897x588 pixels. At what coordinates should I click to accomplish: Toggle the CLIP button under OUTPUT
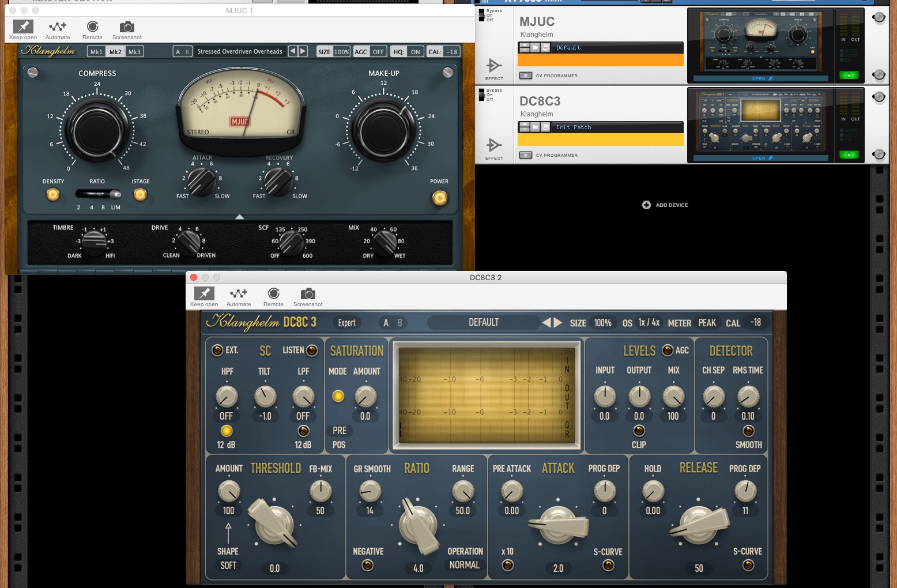click(639, 431)
